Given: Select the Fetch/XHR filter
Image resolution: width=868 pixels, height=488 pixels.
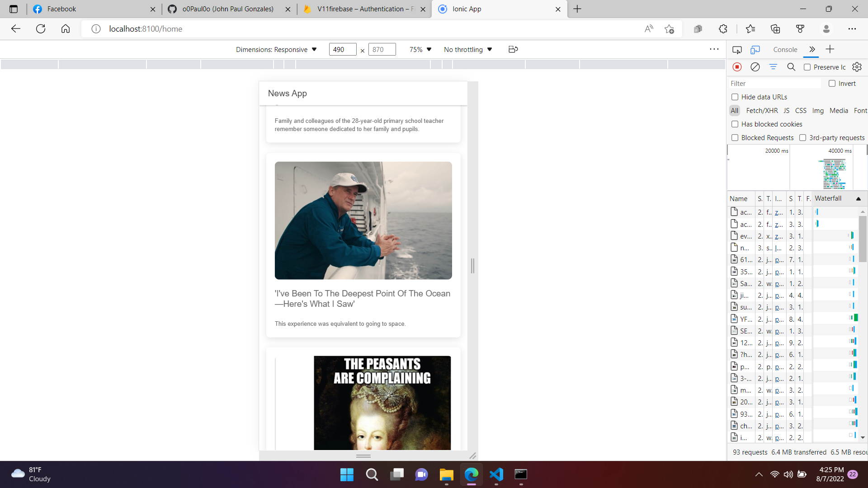Looking at the screenshot, I should (762, 111).
